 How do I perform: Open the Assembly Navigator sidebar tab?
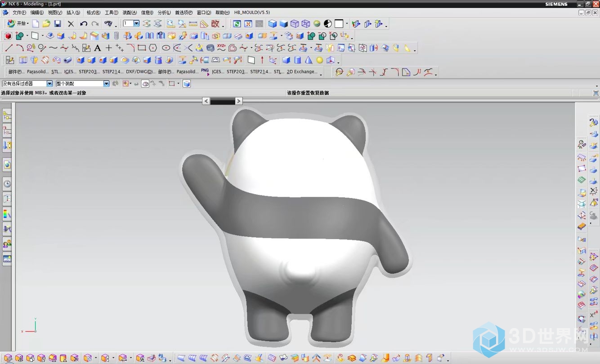point(7,115)
